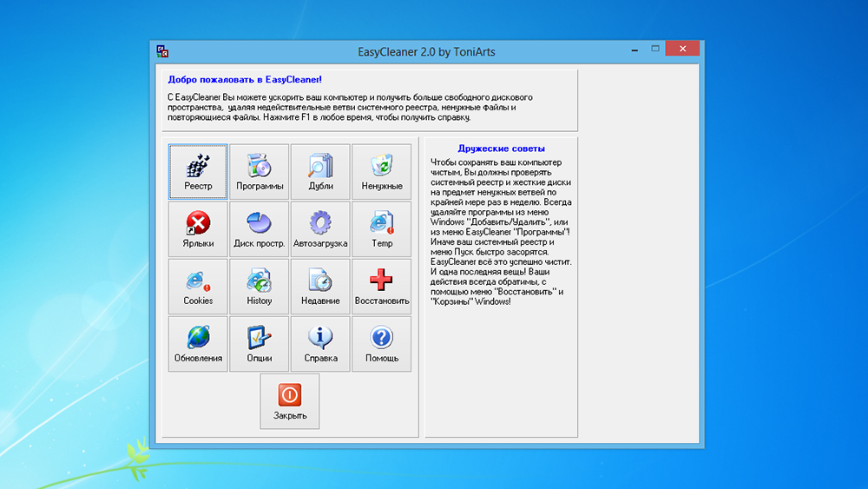Open the Автозагрузка startup manager
868x489 pixels.
tap(320, 229)
